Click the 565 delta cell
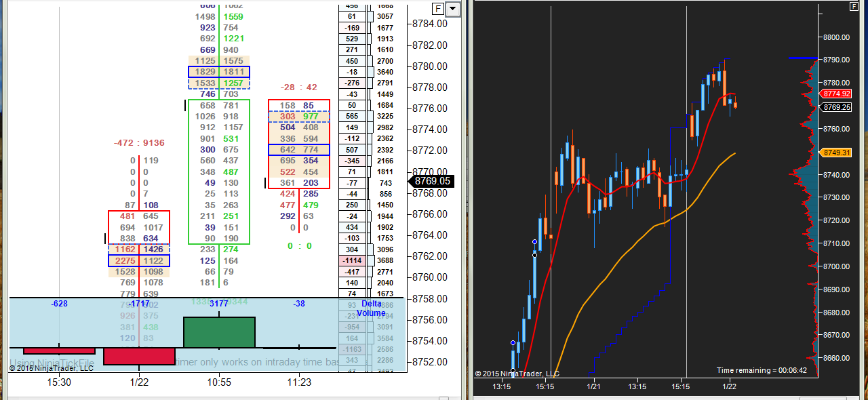868x400 pixels. (x=352, y=117)
